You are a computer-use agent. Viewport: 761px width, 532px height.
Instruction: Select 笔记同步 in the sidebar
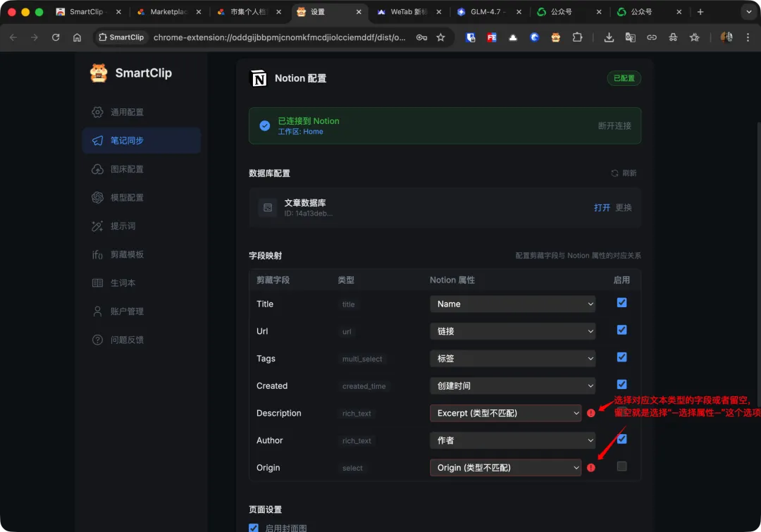coord(141,140)
